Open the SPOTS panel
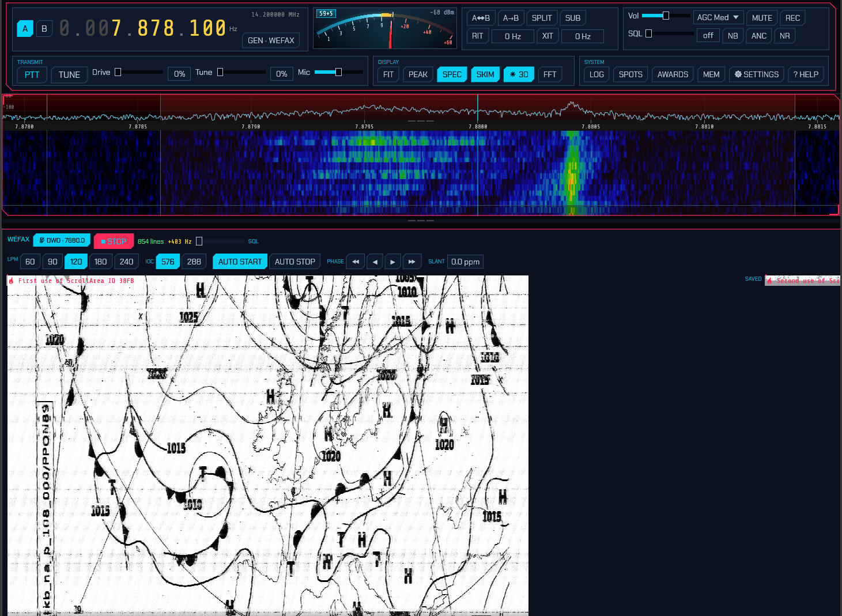The image size is (842, 616). 630,74
